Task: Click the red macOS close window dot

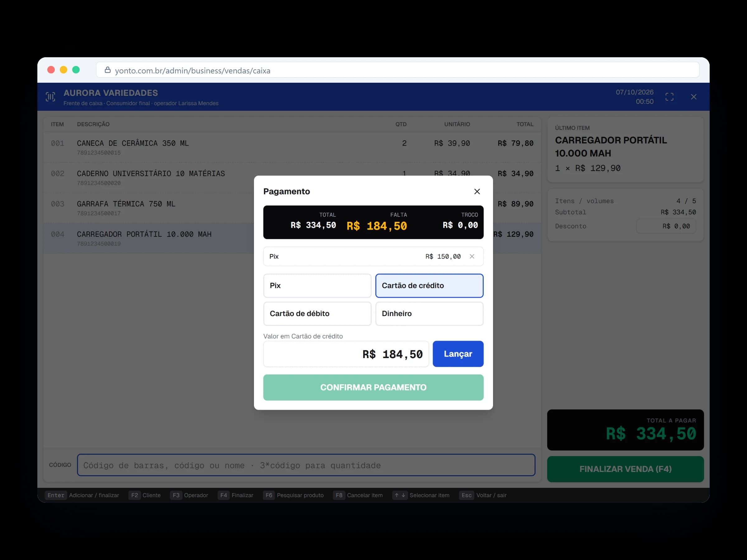Action: 51,70
